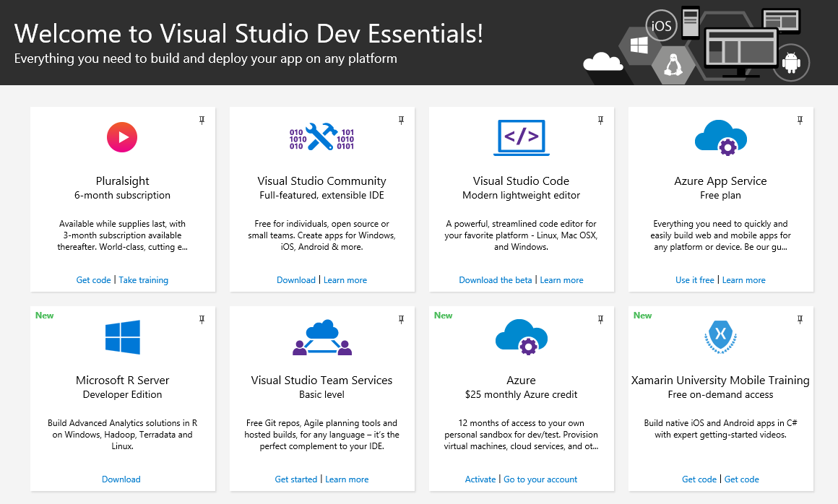Click the Pluralsight card title

point(122,181)
